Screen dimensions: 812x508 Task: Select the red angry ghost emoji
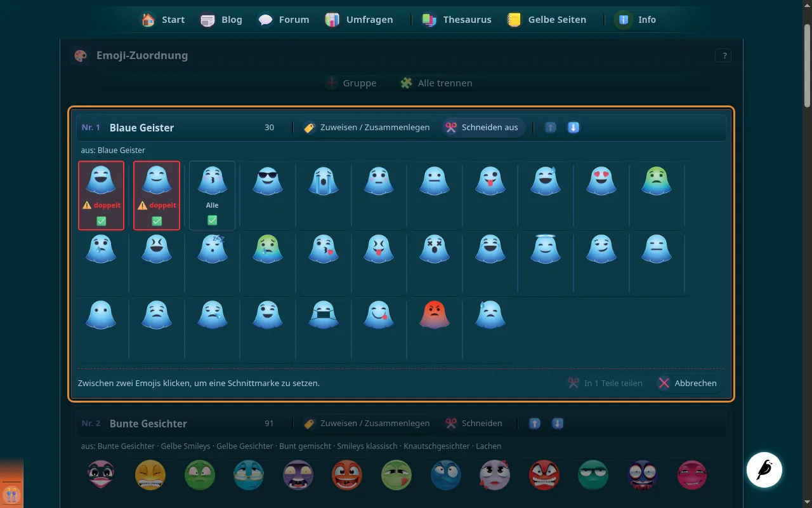click(435, 314)
